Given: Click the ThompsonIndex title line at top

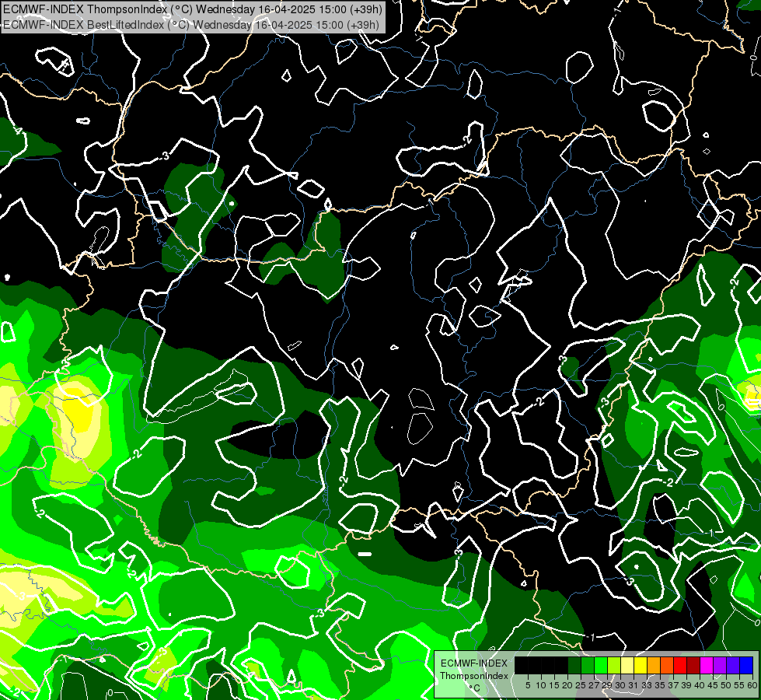Looking at the screenshot, I should tap(192, 9).
